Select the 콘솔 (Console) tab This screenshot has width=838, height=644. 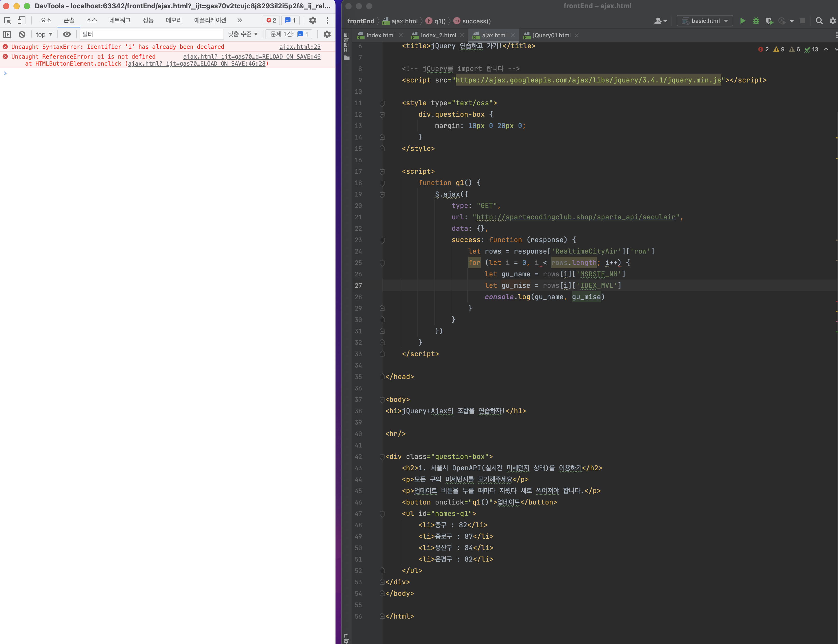click(x=69, y=20)
